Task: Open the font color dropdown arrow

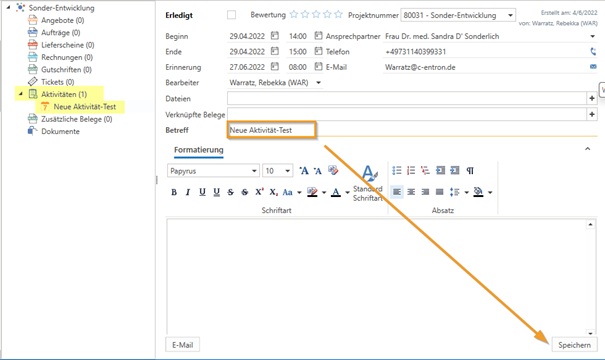Action: [x=347, y=193]
